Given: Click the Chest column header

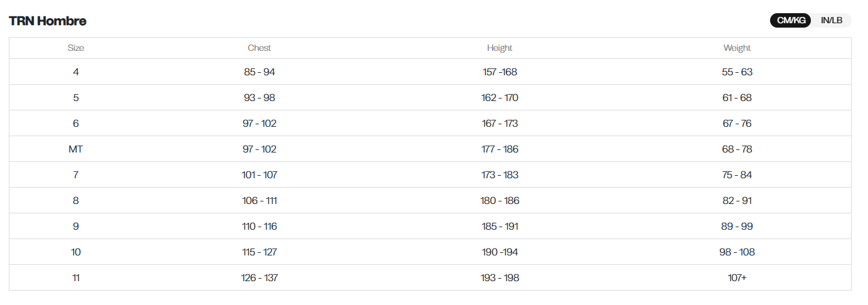Looking at the screenshot, I should point(259,48).
